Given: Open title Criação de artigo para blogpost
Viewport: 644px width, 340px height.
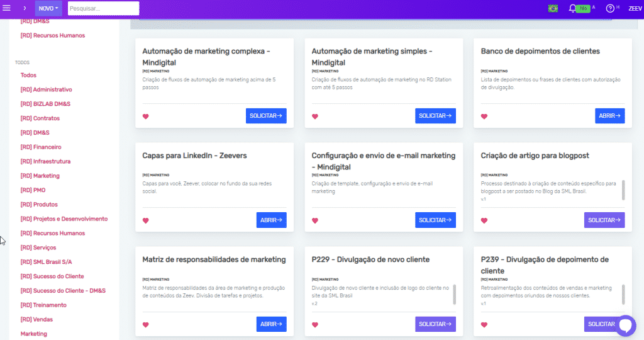Looking at the screenshot, I should 535,156.
